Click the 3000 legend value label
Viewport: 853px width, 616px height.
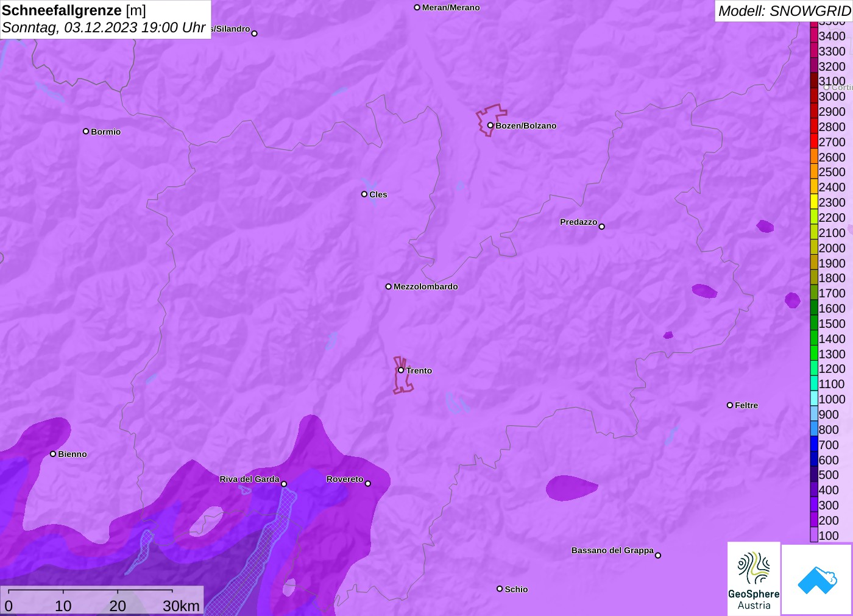pos(832,96)
